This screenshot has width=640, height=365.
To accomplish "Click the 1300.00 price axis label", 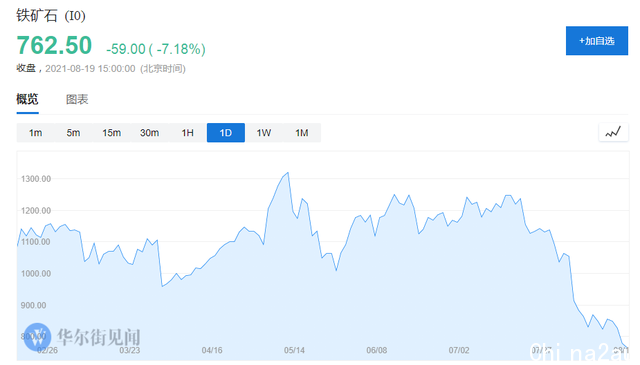I will [36, 179].
